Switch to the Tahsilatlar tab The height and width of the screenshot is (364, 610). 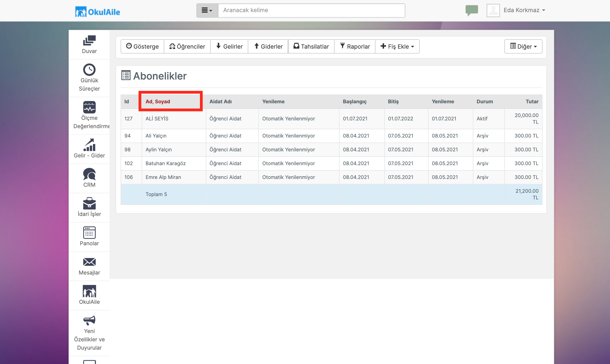coord(311,46)
